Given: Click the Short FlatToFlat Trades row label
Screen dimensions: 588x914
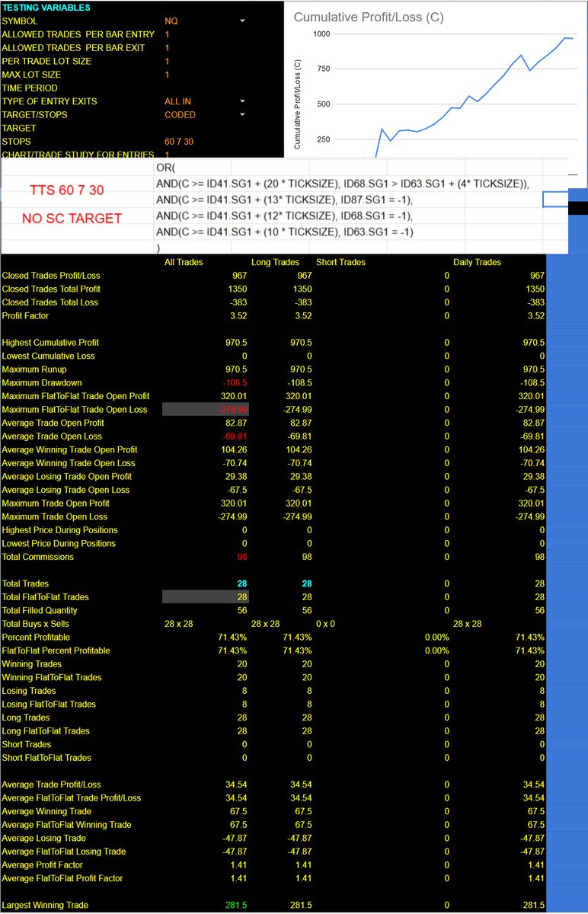Looking at the screenshot, I should [46, 758].
